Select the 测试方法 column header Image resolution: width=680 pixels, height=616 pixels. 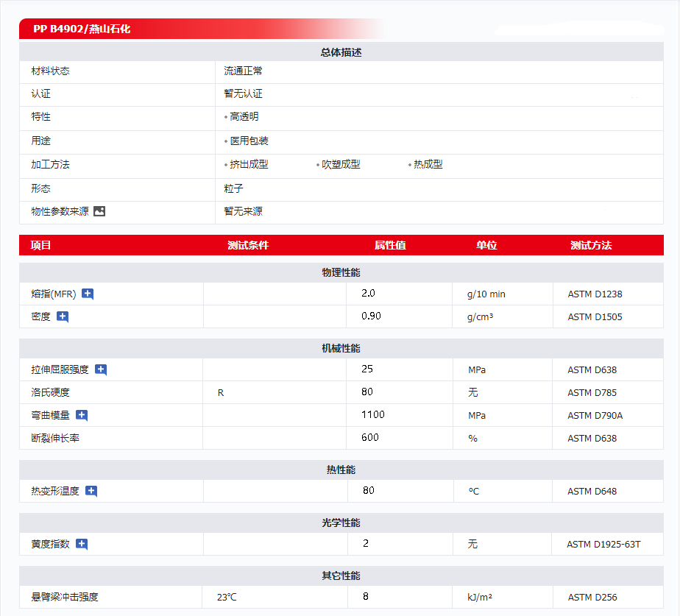(x=591, y=245)
